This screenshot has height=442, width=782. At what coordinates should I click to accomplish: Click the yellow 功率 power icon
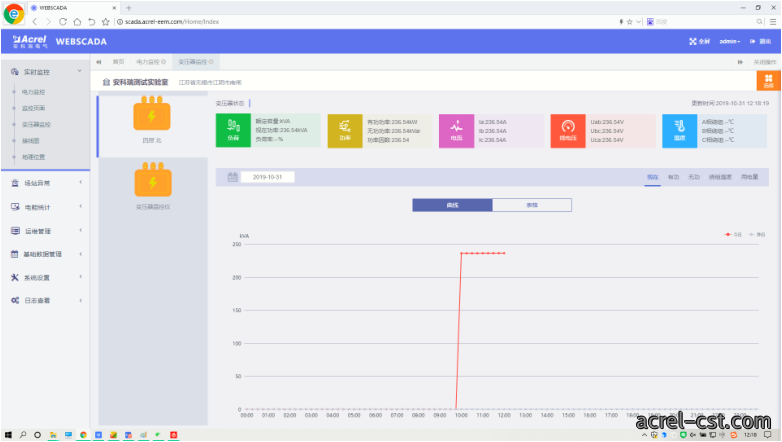tap(345, 131)
